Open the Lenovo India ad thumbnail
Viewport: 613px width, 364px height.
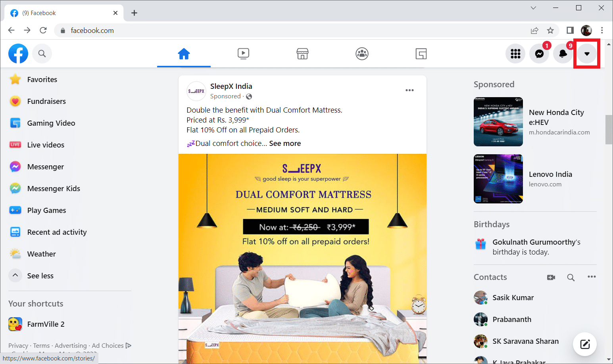[498, 179]
